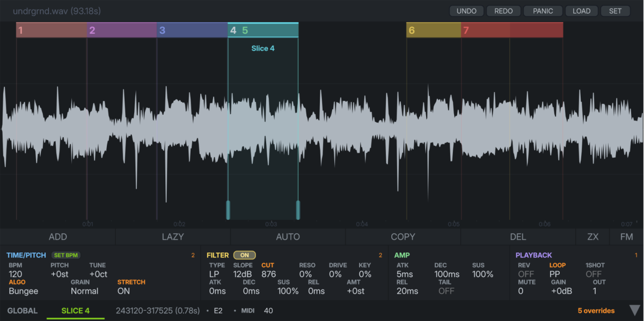Open the GRAIN Normal selector
The width and height of the screenshot is (644, 321).
click(84, 291)
